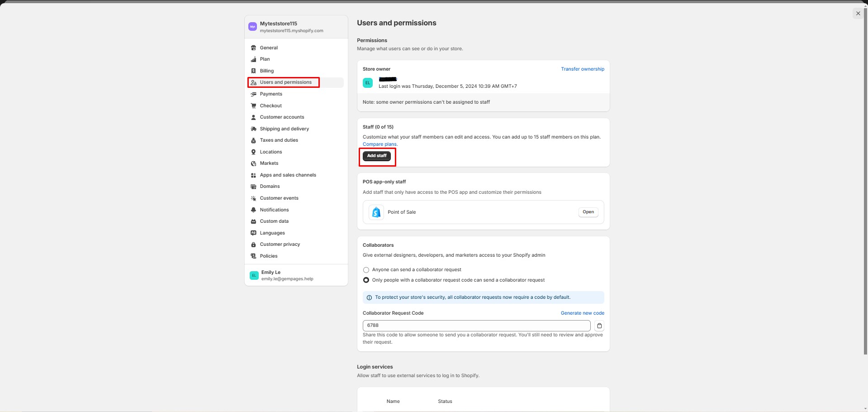The image size is (868, 412).
Task: Click the Billing icon in sidebar
Action: click(x=253, y=71)
